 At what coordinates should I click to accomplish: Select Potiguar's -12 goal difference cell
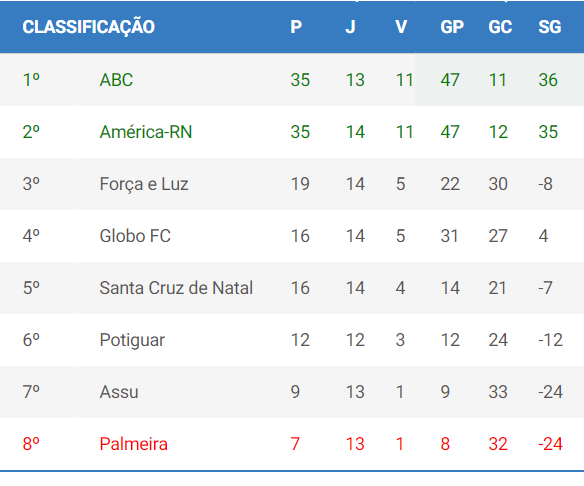coord(550,340)
